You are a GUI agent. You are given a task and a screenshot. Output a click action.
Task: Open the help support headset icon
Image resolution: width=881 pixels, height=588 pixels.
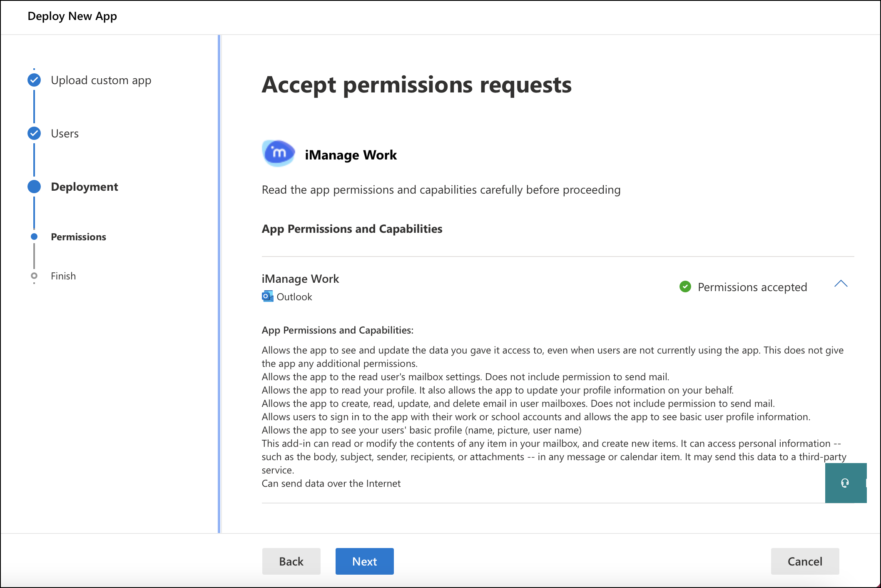click(x=846, y=483)
